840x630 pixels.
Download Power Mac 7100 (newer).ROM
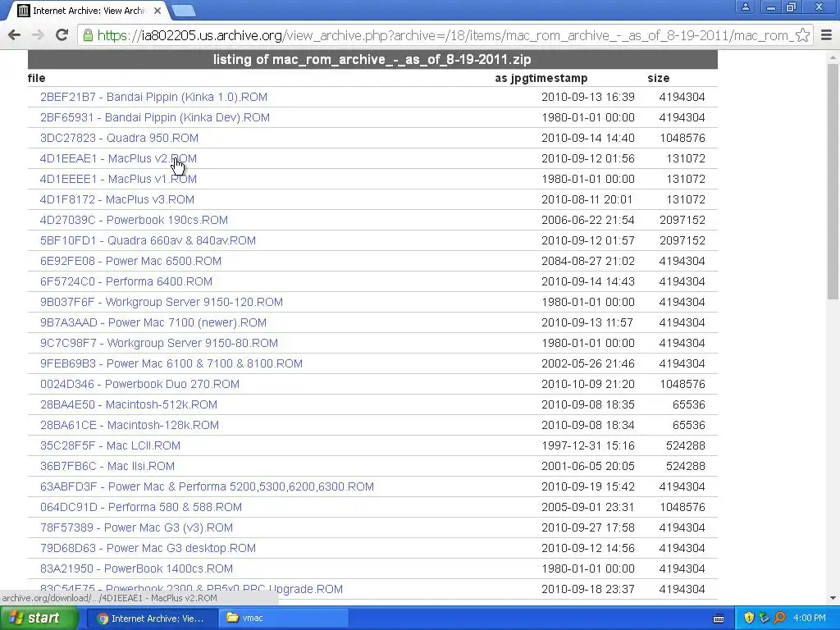pos(153,322)
